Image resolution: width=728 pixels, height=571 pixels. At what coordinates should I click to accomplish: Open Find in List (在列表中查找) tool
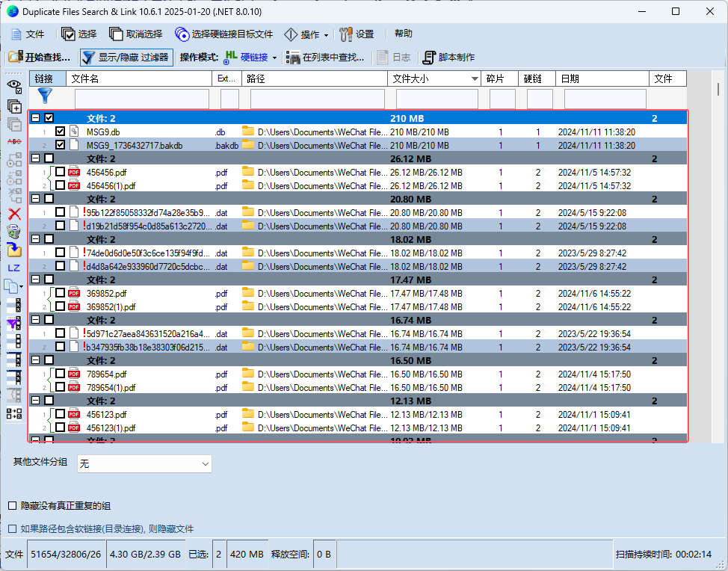point(325,57)
